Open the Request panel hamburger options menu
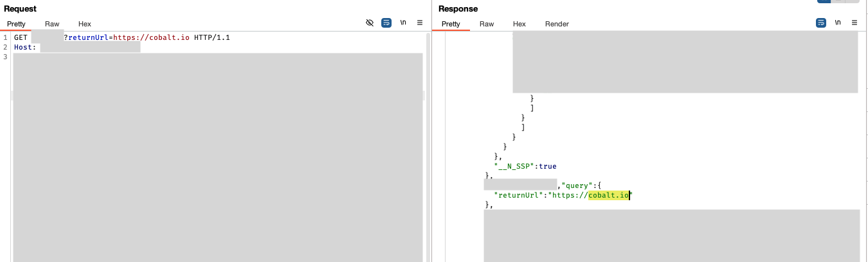 click(420, 23)
